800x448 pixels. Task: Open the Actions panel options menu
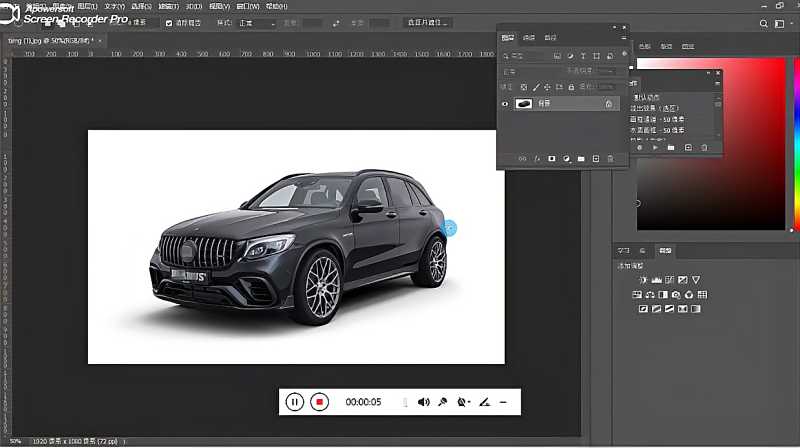(718, 83)
